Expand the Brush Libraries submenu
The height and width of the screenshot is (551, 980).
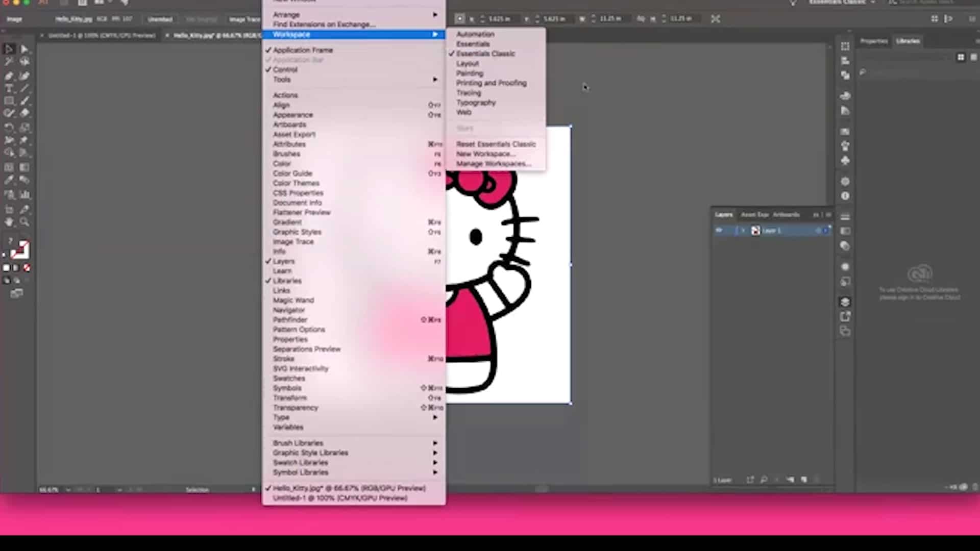(x=353, y=443)
